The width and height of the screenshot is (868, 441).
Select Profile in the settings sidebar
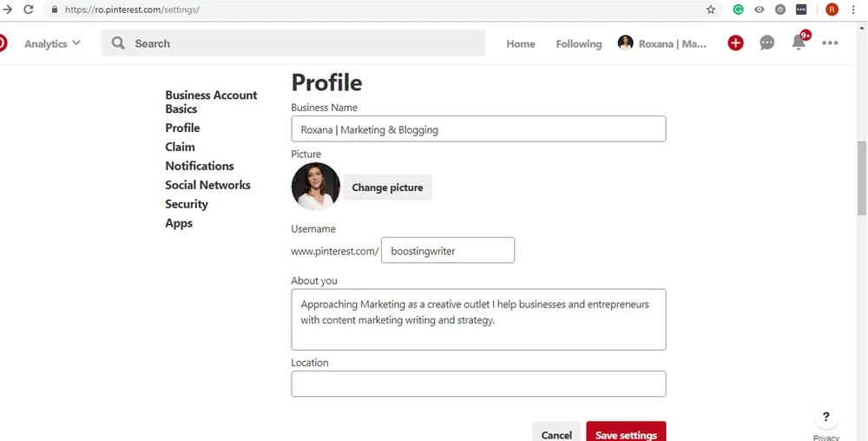[182, 128]
